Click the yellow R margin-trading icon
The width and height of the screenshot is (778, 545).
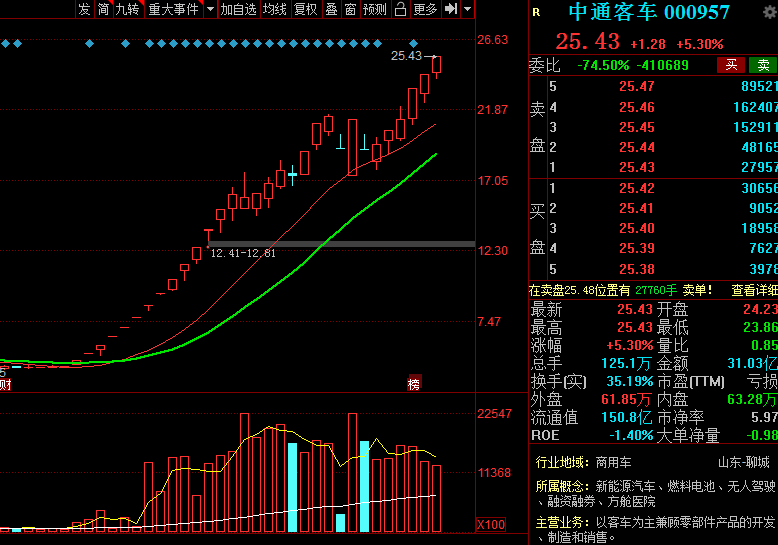(x=536, y=12)
